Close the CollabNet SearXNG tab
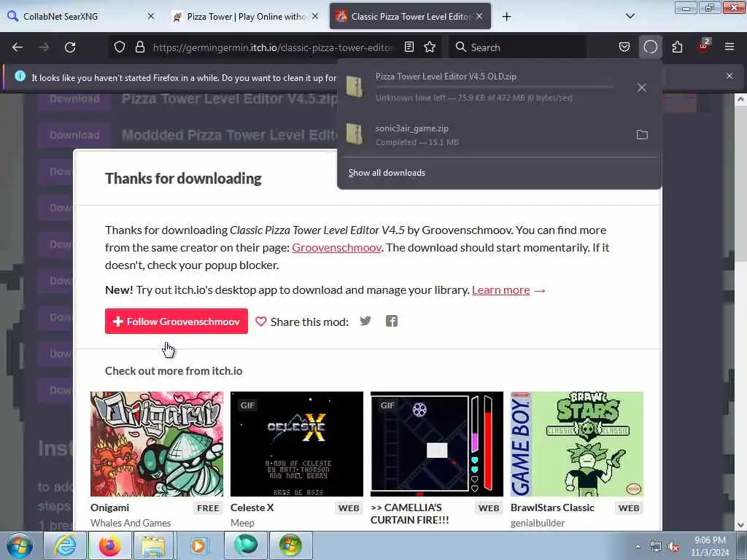 [x=150, y=16]
